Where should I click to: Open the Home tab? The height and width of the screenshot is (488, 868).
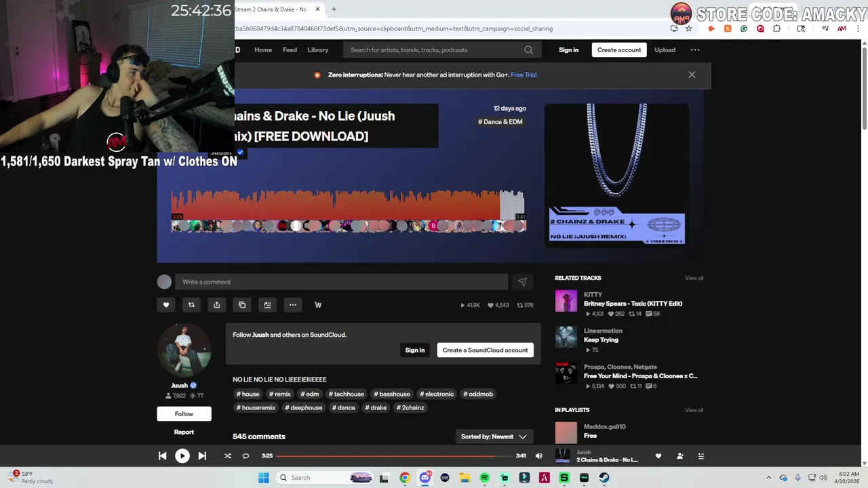263,49
